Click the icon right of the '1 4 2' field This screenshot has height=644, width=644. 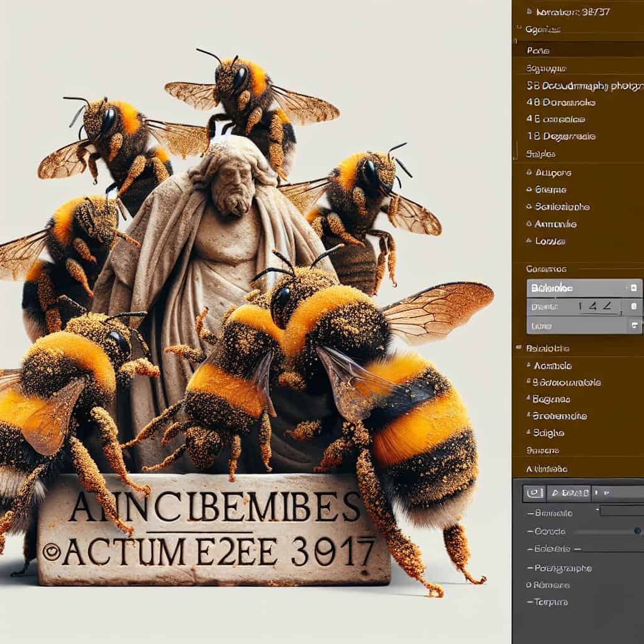(634, 306)
